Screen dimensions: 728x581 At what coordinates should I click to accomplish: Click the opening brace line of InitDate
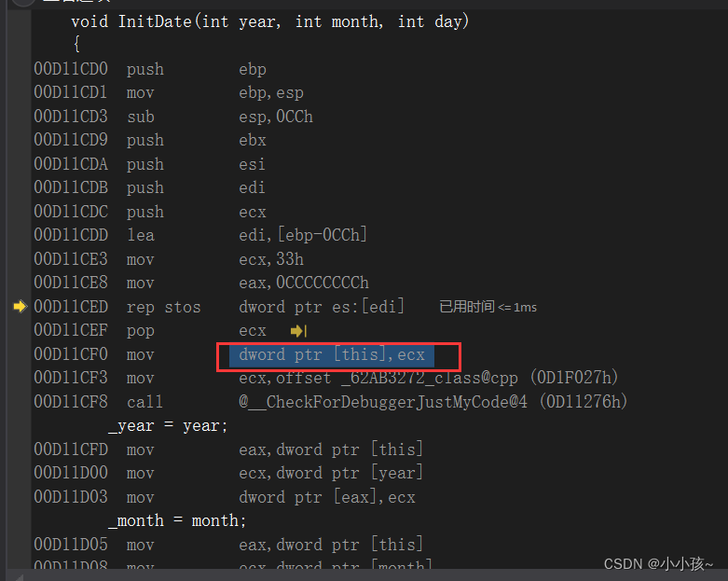pos(76,45)
